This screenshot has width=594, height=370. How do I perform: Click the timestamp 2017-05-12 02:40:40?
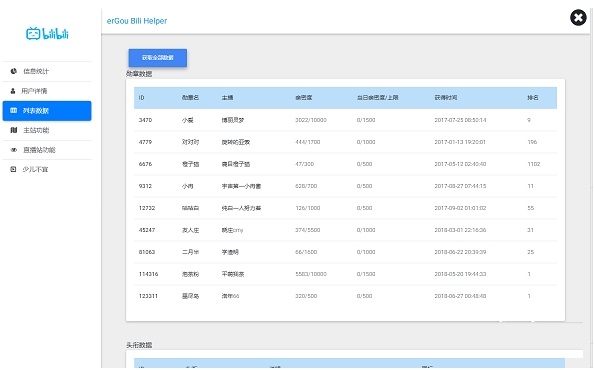pos(460,164)
